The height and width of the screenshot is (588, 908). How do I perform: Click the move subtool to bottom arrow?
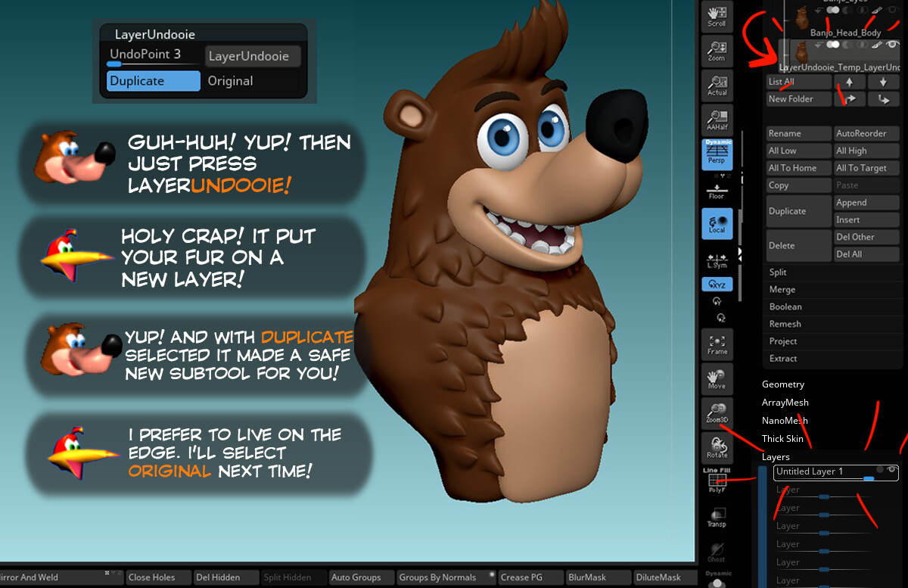[x=883, y=99]
